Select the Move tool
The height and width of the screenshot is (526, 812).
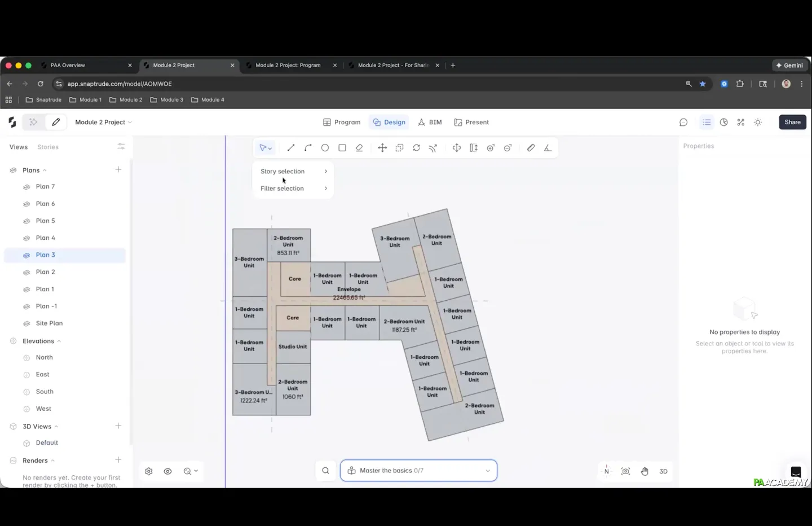tap(382, 148)
